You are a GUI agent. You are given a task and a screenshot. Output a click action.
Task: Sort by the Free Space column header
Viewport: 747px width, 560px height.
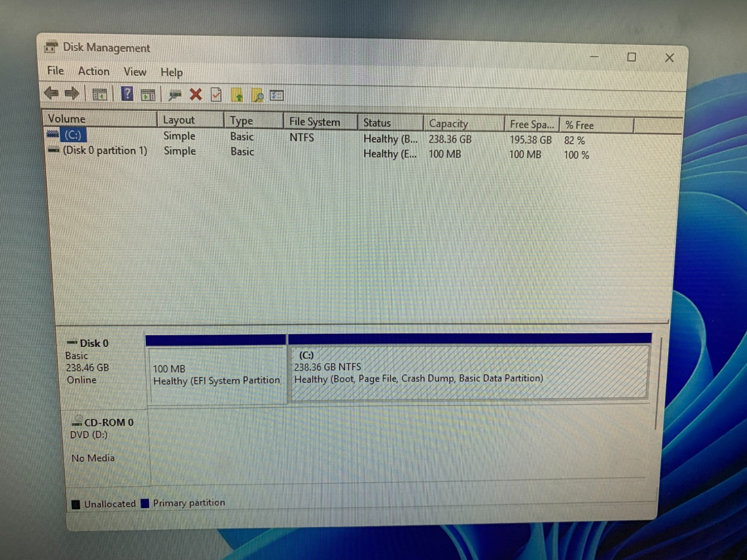(532, 125)
